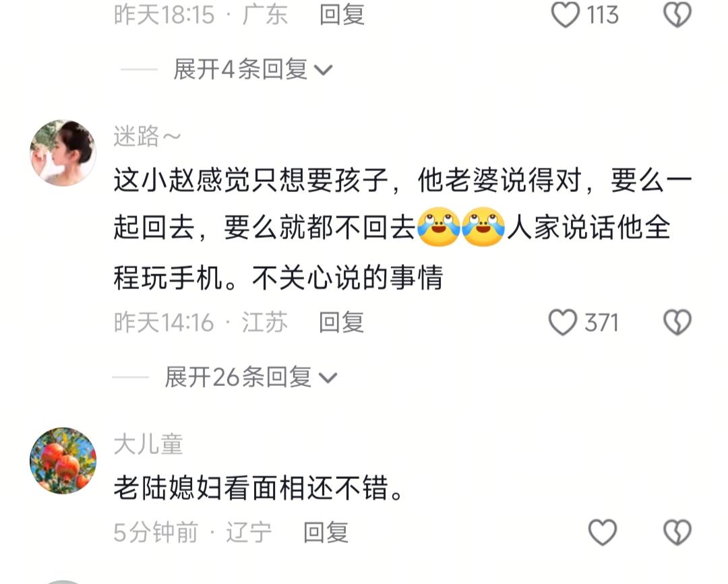
Task: Open 迷路～'s profile avatar
Action: coord(63,153)
